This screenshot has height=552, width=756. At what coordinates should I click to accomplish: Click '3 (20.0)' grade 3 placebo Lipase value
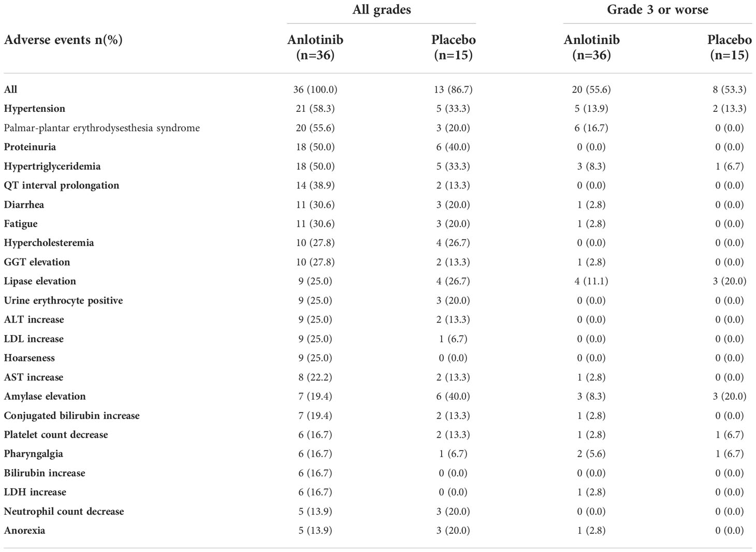tap(730, 281)
